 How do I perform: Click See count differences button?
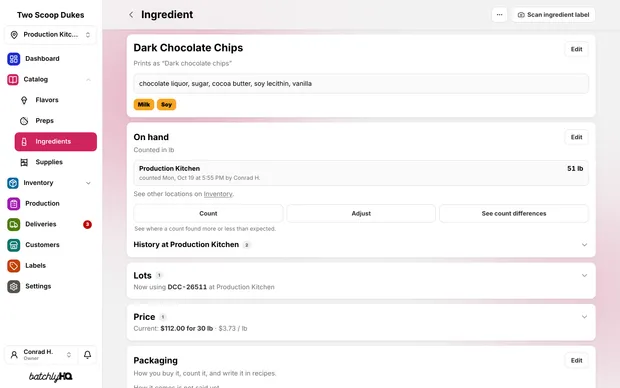click(x=514, y=214)
